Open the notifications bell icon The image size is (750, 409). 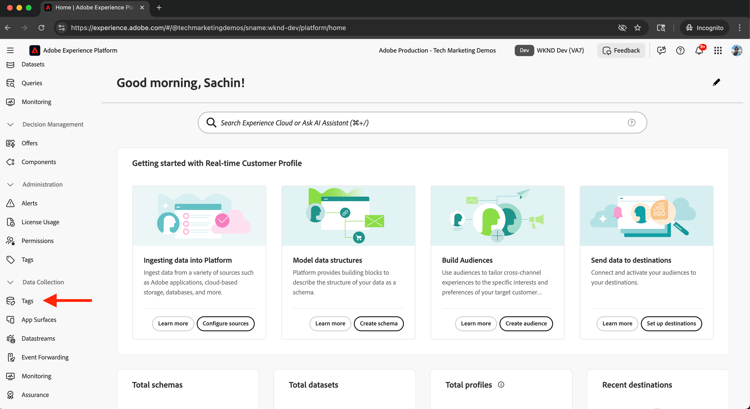point(699,50)
